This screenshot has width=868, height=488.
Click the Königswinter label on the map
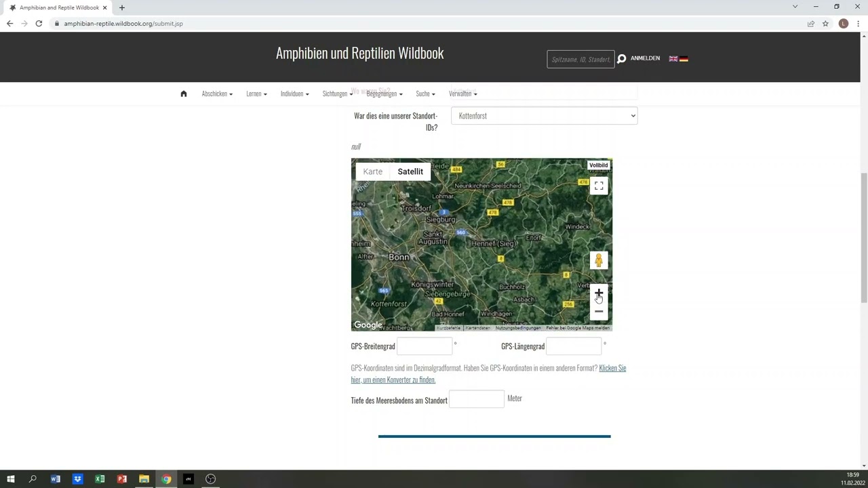point(433,285)
